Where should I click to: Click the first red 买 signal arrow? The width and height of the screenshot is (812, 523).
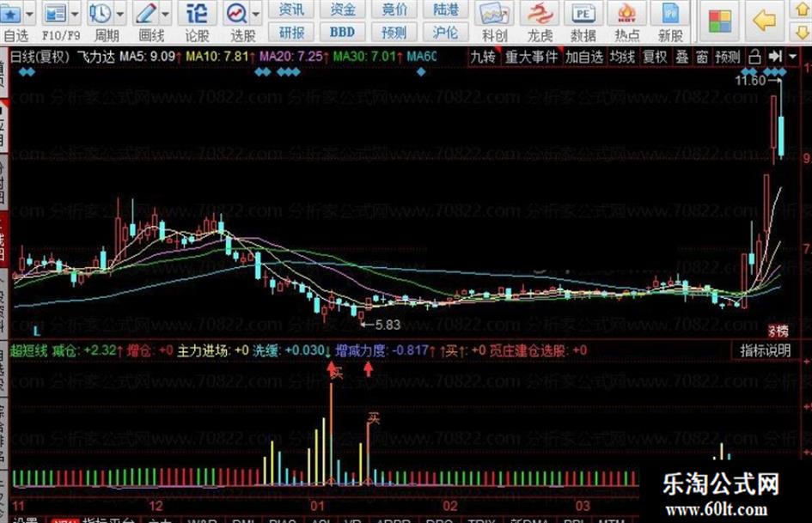[x=331, y=368]
